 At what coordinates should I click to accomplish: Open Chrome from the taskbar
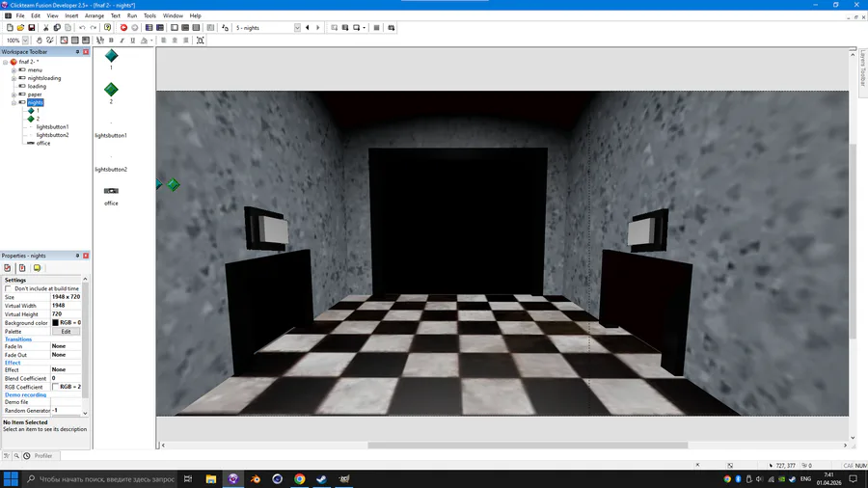pyautogui.click(x=300, y=479)
